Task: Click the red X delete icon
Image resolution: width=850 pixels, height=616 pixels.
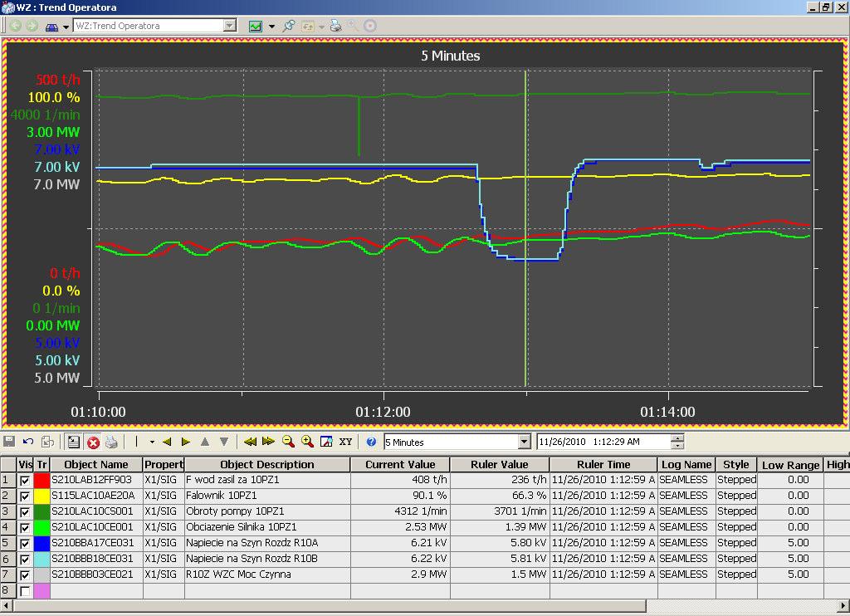Action: pos(93,442)
